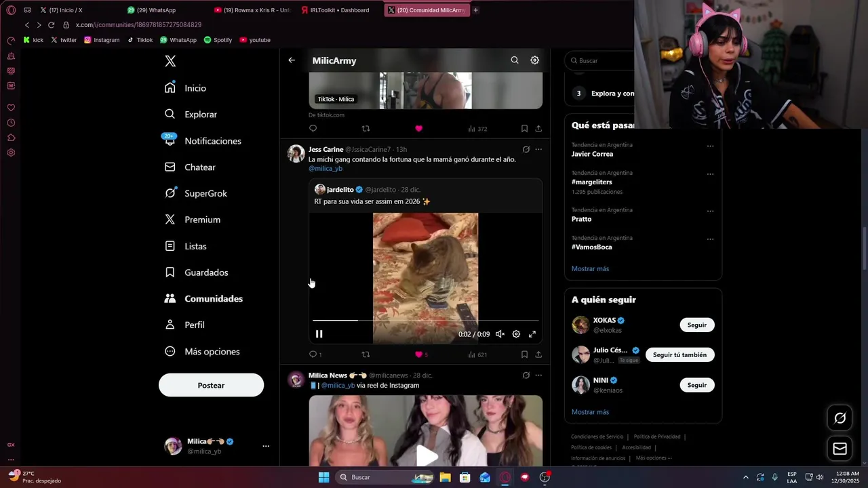This screenshot has height=488, width=868.
Task: Bookmark Jess Carine's post
Action: pyautogui.click(x=524, y=354)
